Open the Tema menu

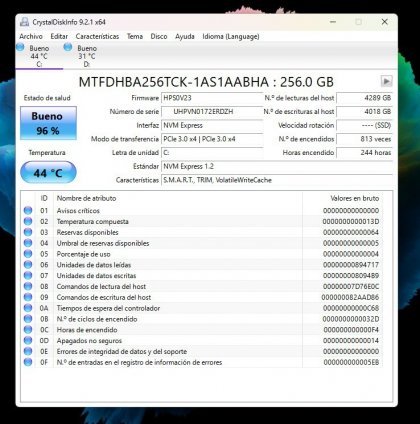pos(135,36)
